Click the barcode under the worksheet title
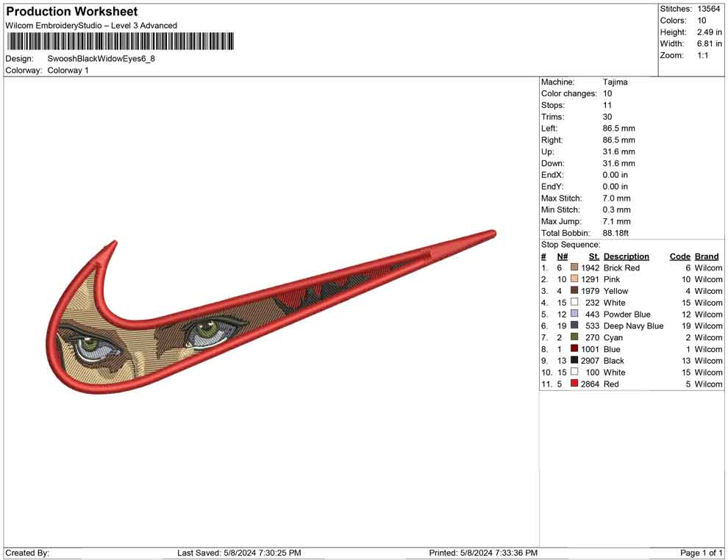 (x=121, y=41)
